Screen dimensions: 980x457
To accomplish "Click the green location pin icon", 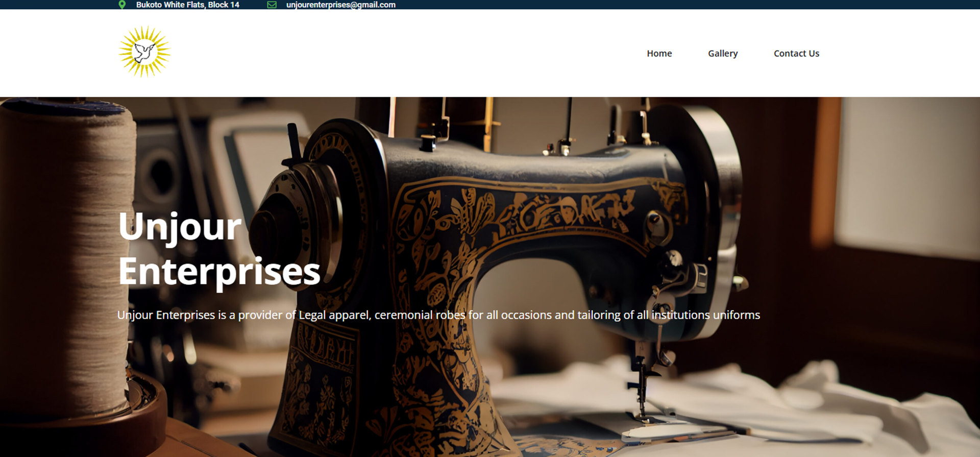I will [x=122, y=5].
